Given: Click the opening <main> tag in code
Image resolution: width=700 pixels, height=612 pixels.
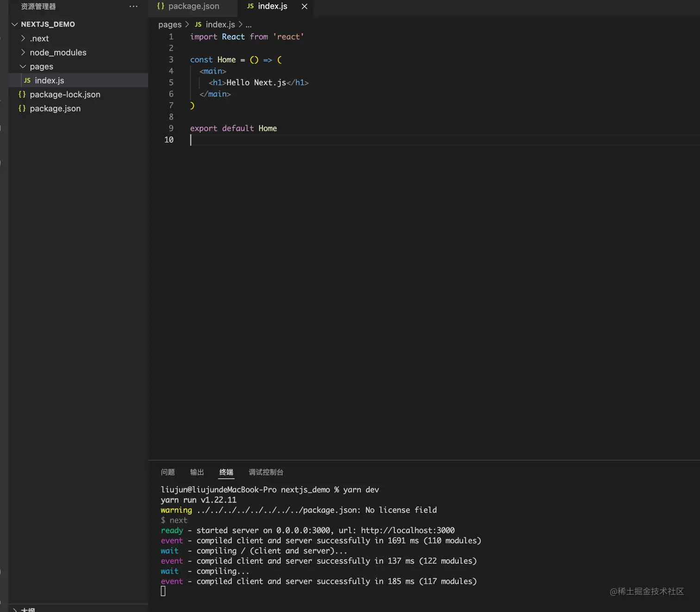Looking at the screenshot, I should click(x=213, y=71).
